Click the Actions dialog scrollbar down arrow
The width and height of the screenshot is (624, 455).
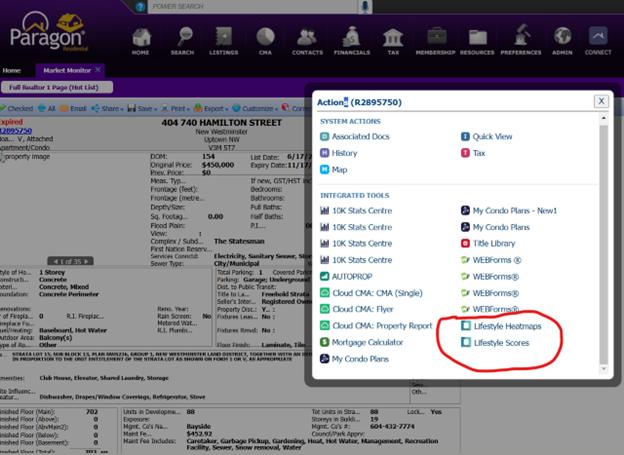(x=604, y=369)
